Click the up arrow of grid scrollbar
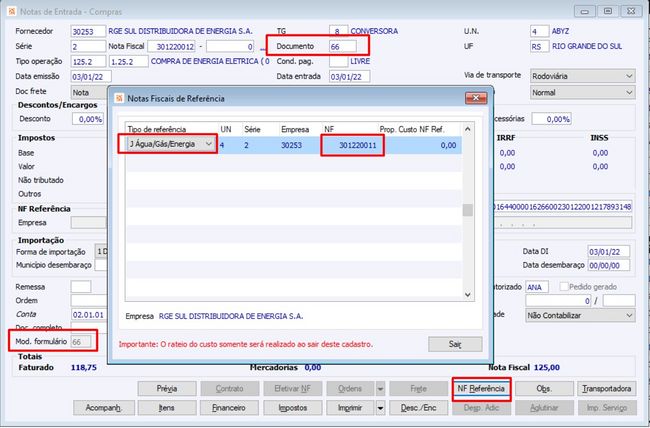The width and height of the screenshot is (650, 428). point(468,129)
